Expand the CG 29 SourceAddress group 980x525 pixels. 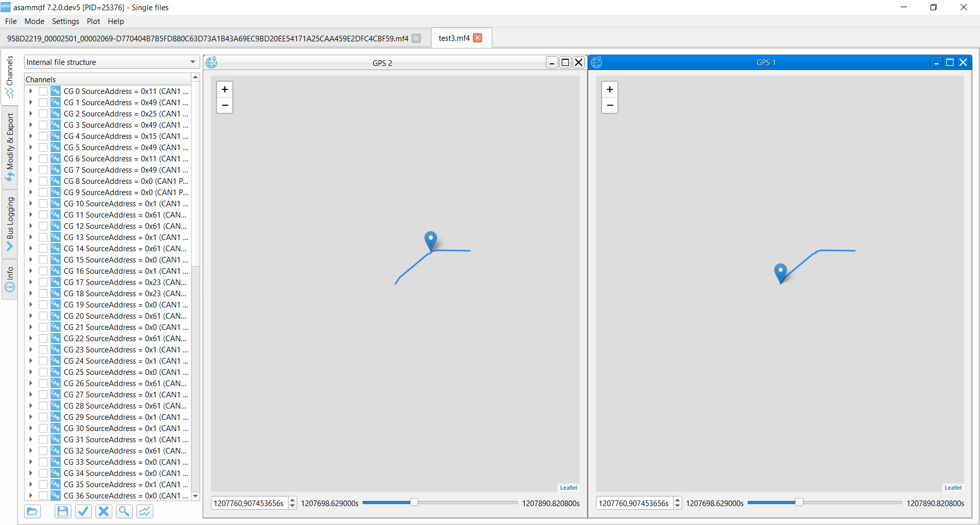31,417
